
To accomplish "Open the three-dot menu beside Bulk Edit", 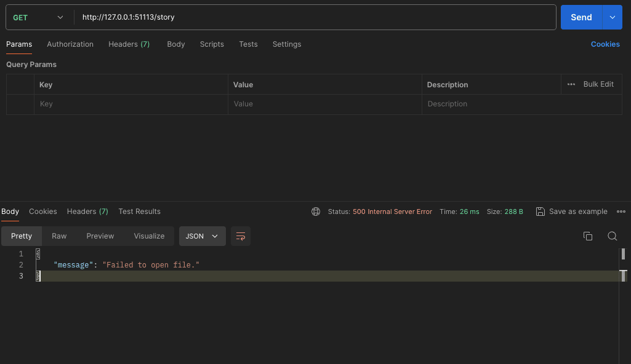I will (571, 84).
